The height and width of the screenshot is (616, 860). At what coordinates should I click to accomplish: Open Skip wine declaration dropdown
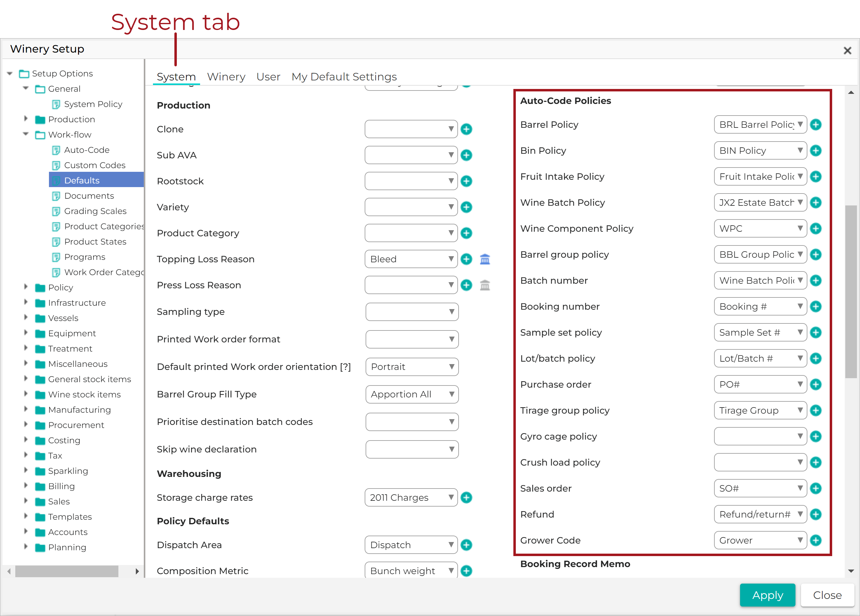(412, 449)
